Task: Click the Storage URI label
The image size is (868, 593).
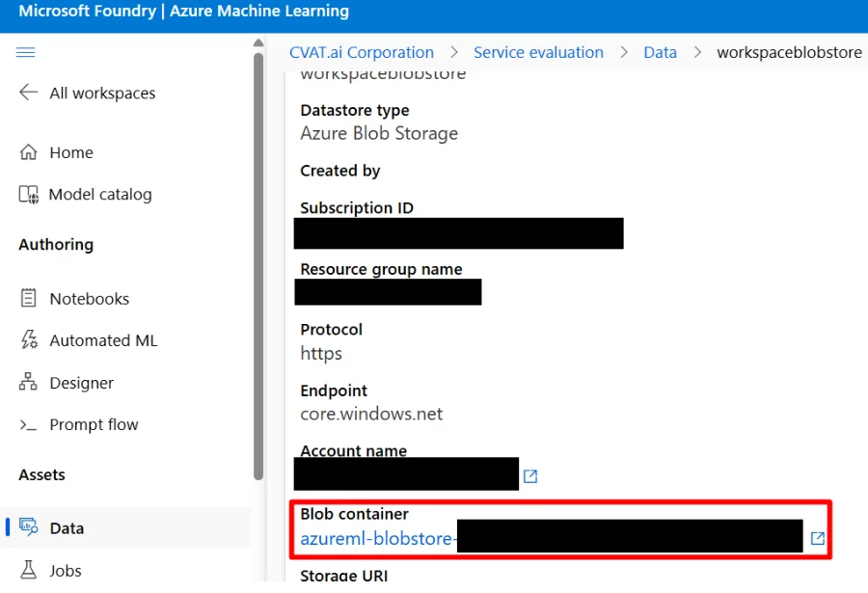Action: pyautogui.click(x=343, y=576)
